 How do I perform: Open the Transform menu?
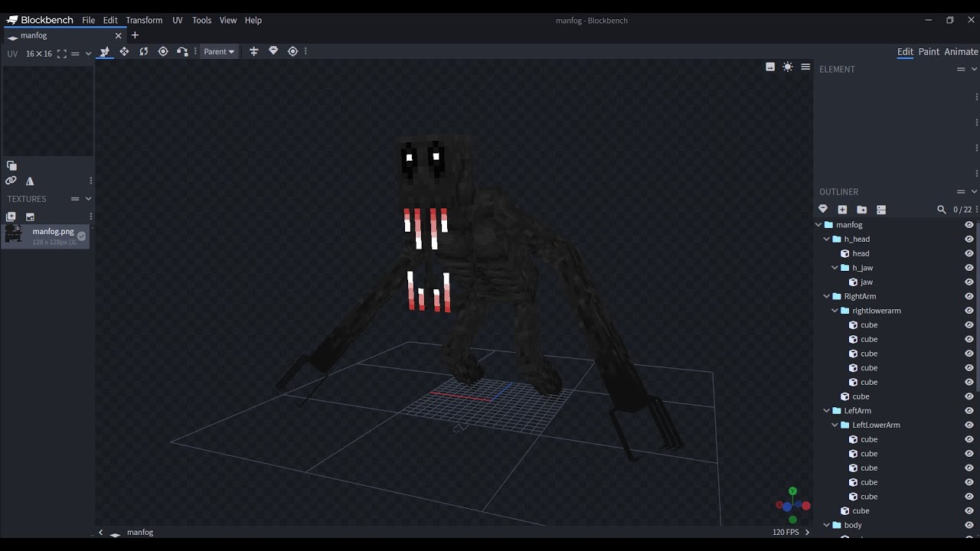click(x=144, y=20)
